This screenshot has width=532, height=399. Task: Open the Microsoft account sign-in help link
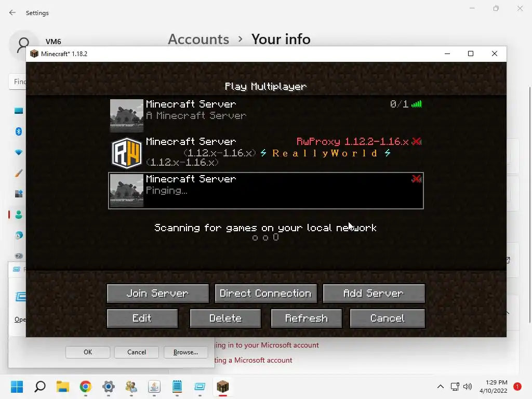coord(267,345)
